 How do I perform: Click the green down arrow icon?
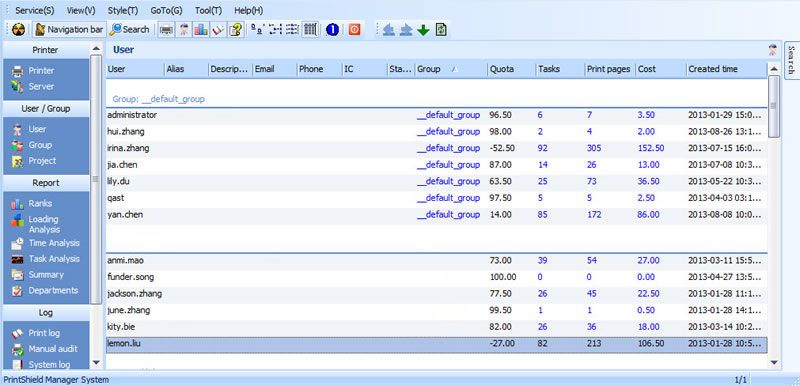(423, 30)
